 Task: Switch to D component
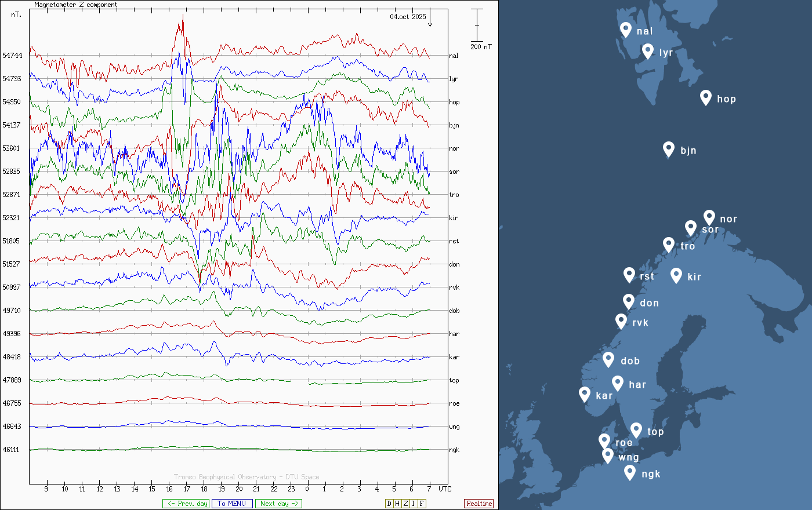(389, 504)
